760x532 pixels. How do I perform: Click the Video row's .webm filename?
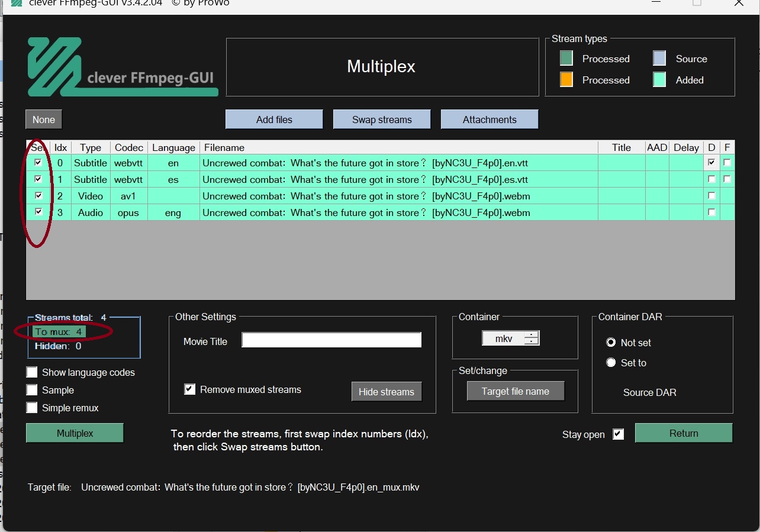(399, 196)
